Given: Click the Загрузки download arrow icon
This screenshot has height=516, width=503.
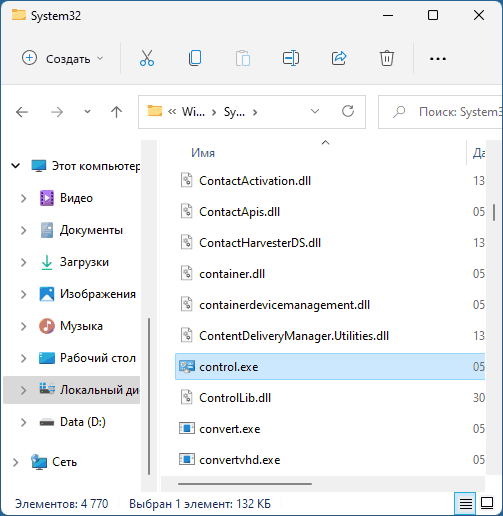Looking at the screenshot, I should [47, 262].
